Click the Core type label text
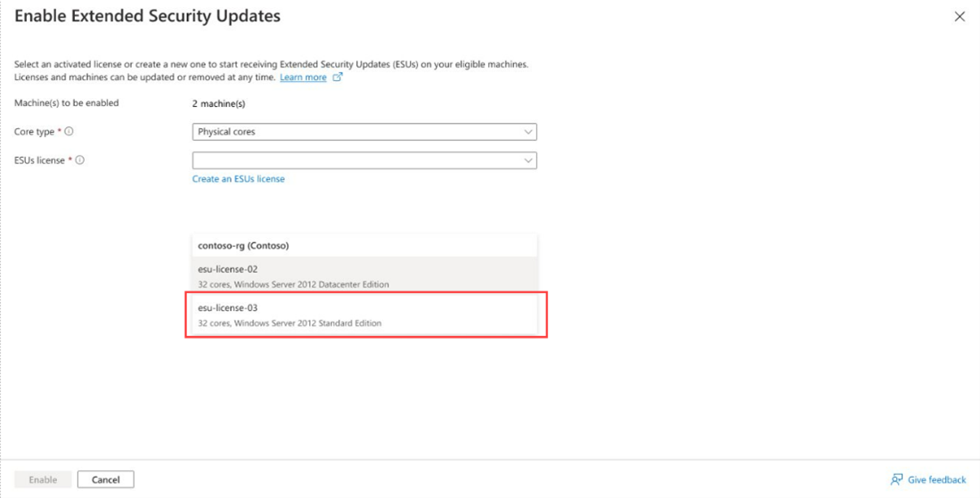The height and width of the screenshot is (498, 980). click(35, 132)
